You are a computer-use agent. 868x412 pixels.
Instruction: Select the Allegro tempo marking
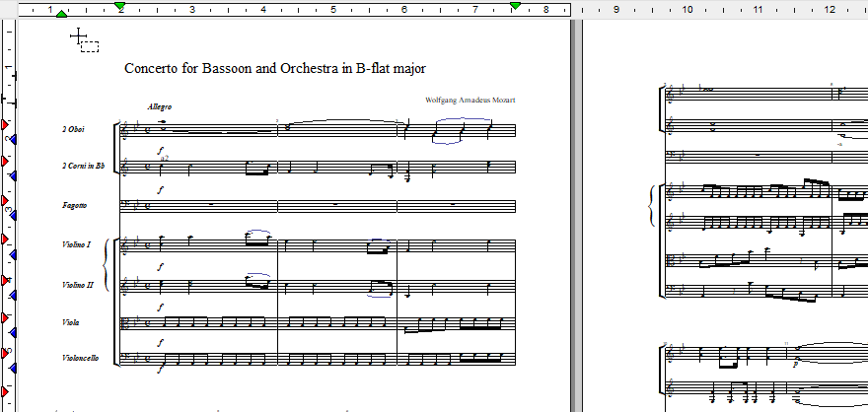tap(159, 106)
